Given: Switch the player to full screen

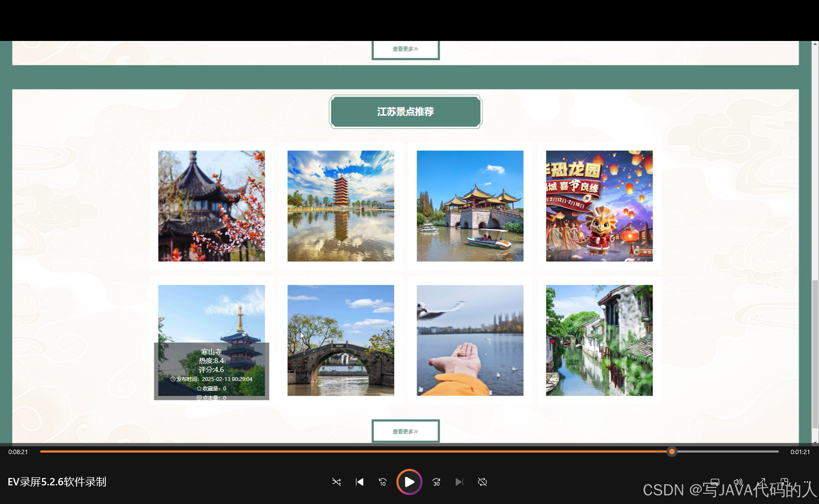Looking at the screenshot, I should point(761,482).
